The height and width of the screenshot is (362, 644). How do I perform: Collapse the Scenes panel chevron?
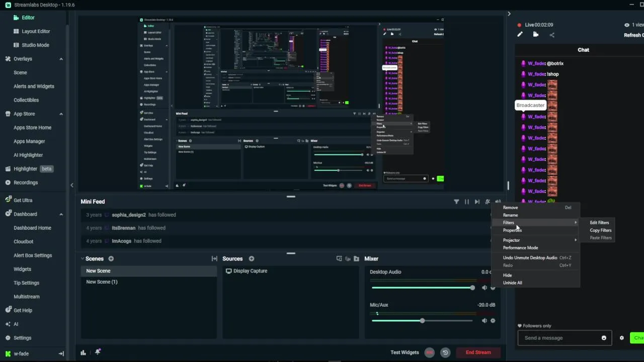tap(83, 259)
